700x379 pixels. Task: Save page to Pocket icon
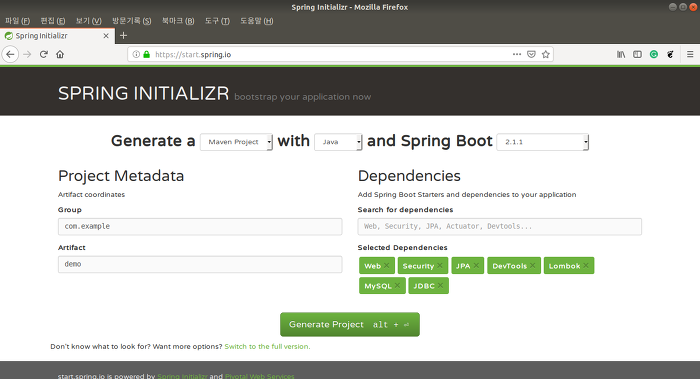coord(531,54)
